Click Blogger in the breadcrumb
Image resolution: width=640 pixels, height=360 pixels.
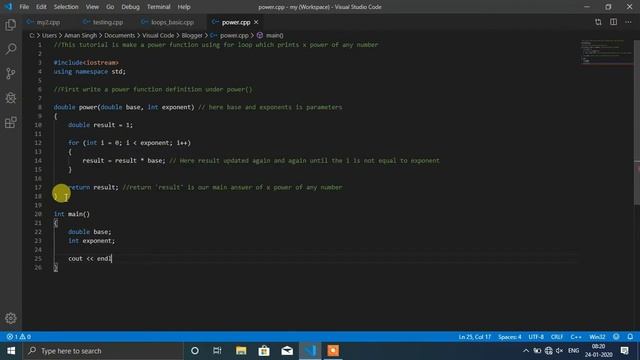coord(192,36)
